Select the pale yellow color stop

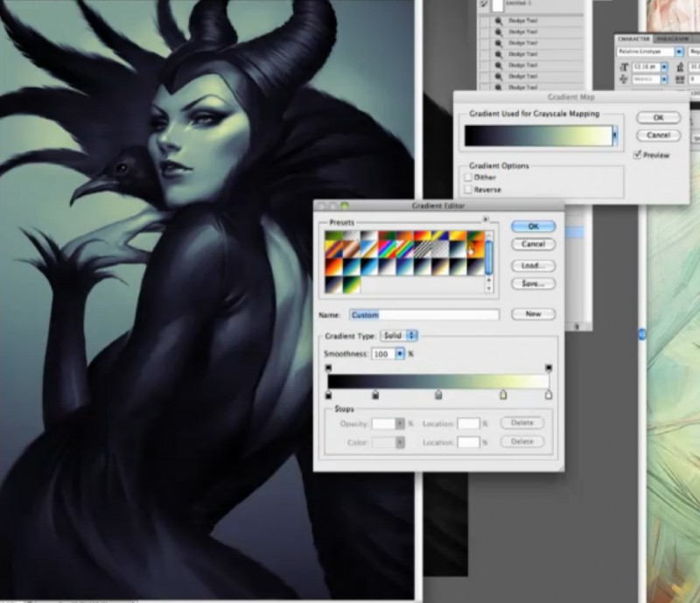pyautogui.click(x=503, y=395)
